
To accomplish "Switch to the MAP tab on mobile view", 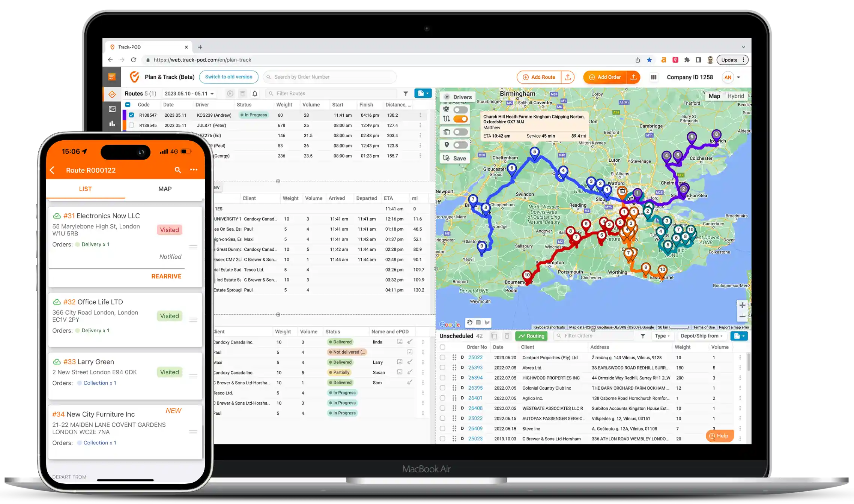I will coord(164,188).
